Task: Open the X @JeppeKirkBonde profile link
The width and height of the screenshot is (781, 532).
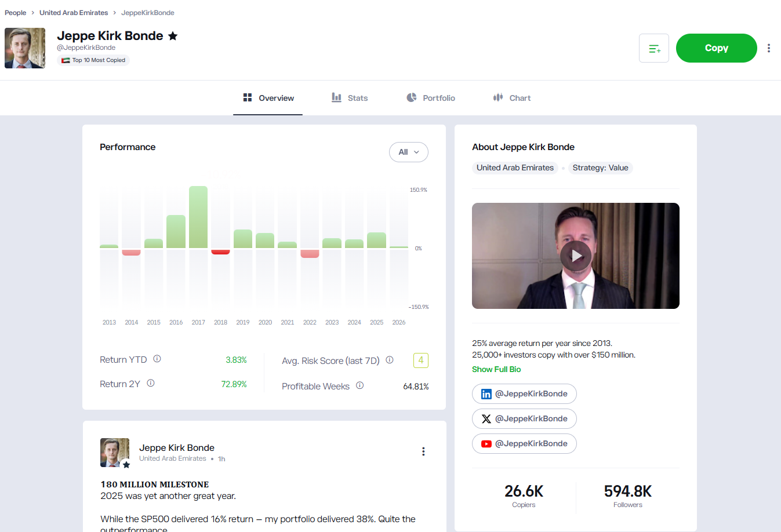Action: coord(524,419)
